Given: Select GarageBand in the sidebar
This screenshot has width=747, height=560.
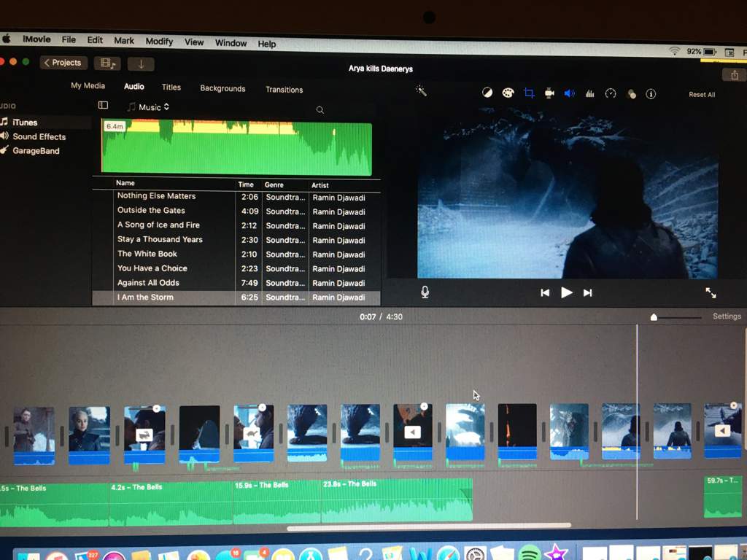Looking at the screenshot, I should [36, 151].
